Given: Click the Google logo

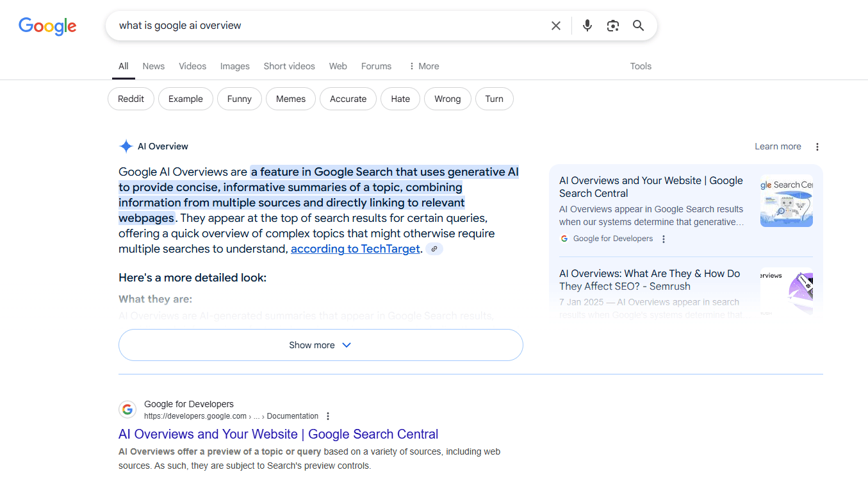Looking at the screenshot, I should pyautogui.click(x=47, y=26).
